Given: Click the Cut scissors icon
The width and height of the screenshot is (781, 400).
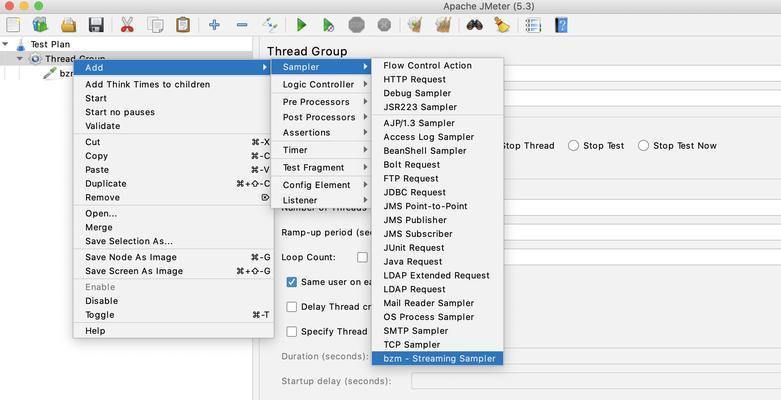Looking at the screenshot, I should pyautogui.click(x=127, y=24).
